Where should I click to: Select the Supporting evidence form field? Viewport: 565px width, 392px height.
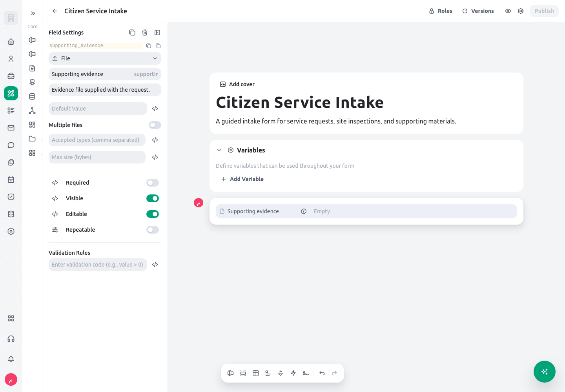pos(366,211)
